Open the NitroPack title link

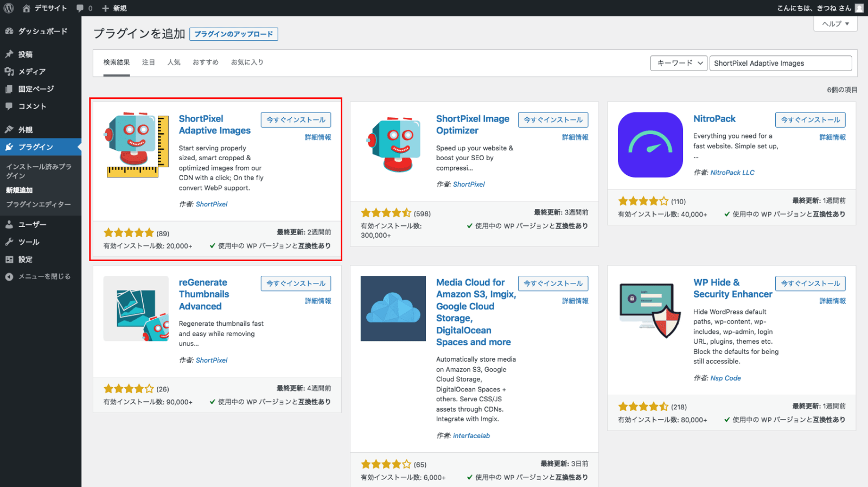(714, 119)
